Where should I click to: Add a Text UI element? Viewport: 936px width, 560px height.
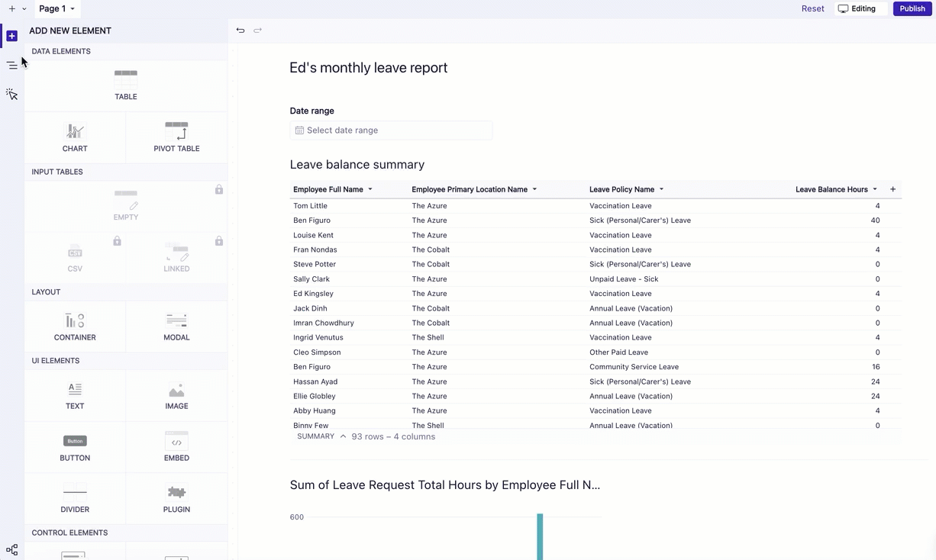click(75, 395)
